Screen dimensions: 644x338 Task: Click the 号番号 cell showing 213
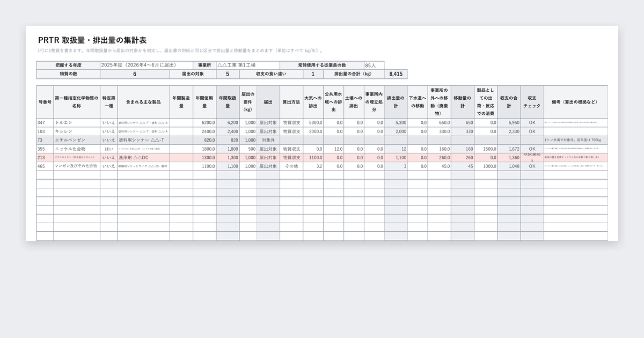45,158
